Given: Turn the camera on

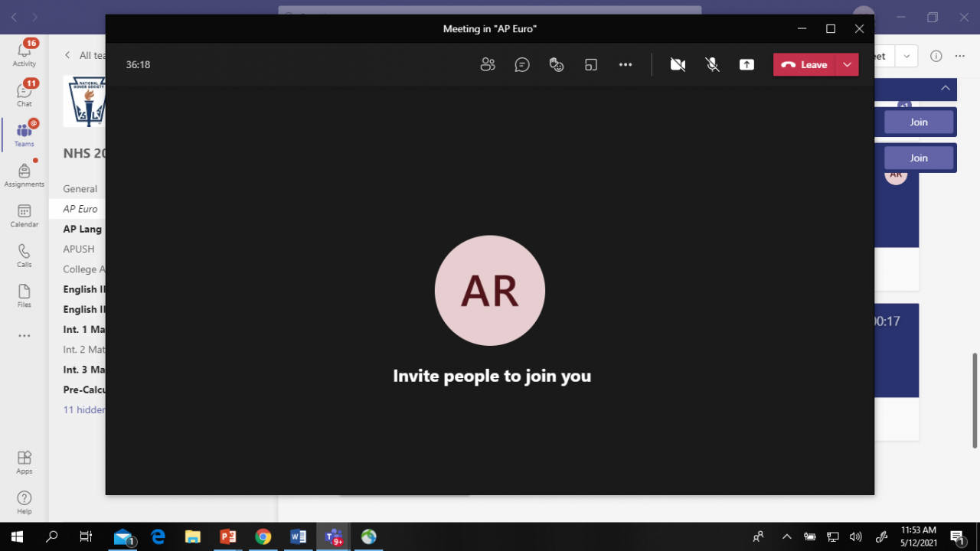Looking at the screenshot, I should (x=678, y=65).
